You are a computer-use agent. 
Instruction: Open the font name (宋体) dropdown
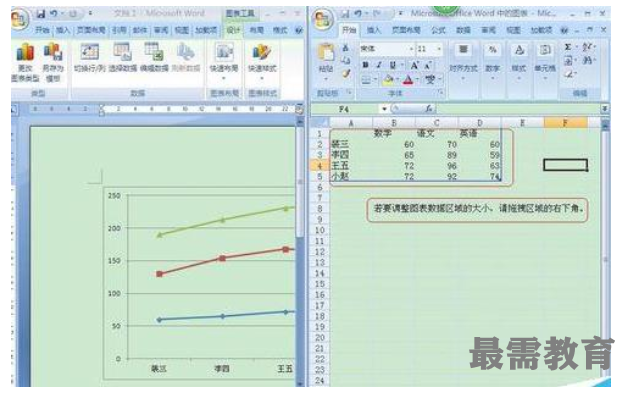[412, 49]
